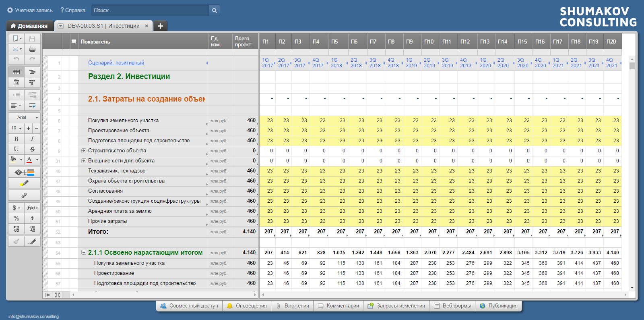
Task: Open the Arial font dropdown
Action: [x=24, y=117]
